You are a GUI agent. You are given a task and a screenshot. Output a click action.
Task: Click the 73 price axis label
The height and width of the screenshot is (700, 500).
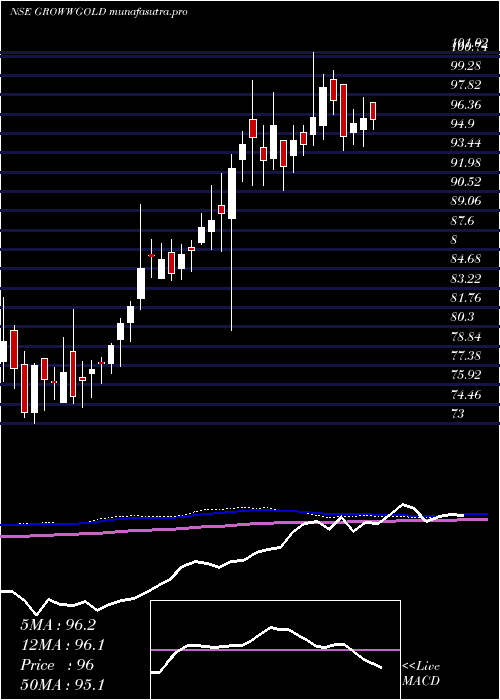458,414
